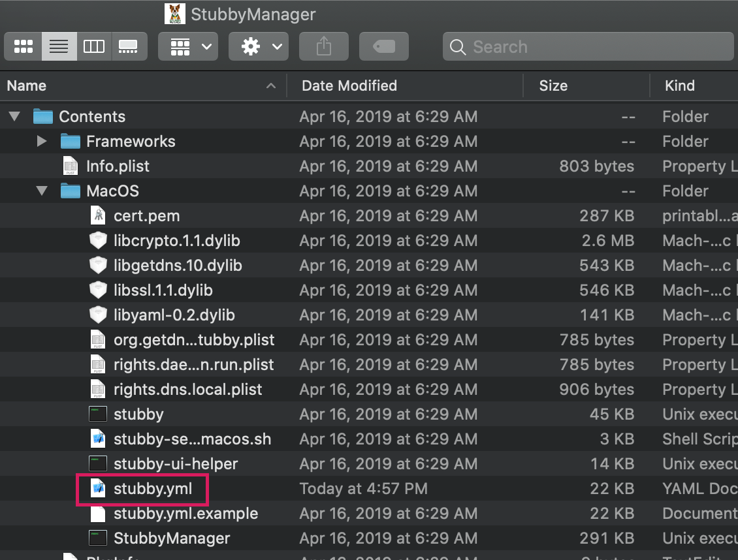Sort by Name column header

[x=142, y=86]
